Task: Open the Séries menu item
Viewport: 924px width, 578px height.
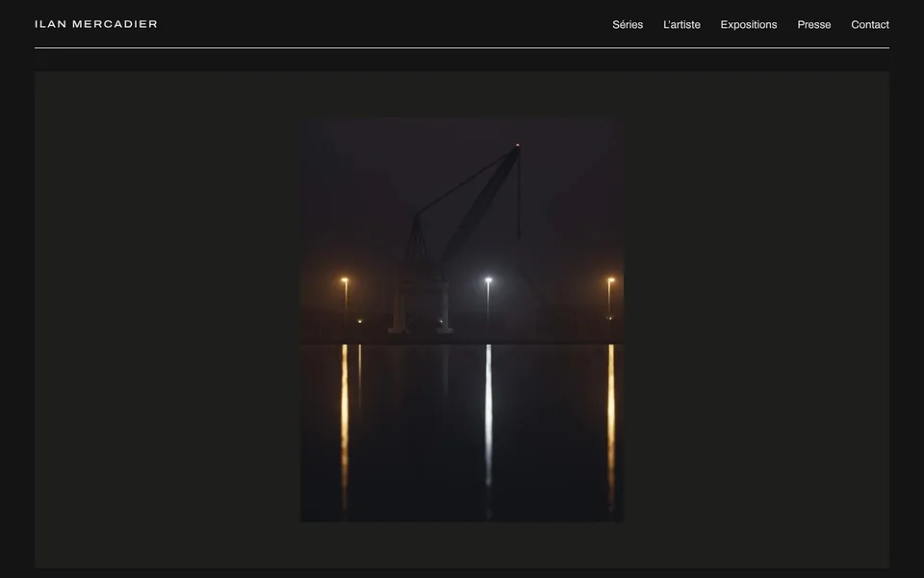Action: [x=628, y=25]
